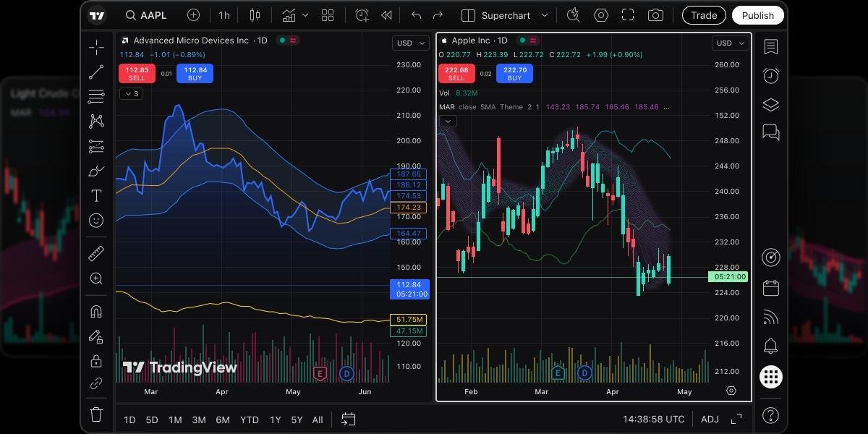The width and height of the screenshot is (868, 434).
Task: Remove drawings with the trash icon
Action: [96, 414]
